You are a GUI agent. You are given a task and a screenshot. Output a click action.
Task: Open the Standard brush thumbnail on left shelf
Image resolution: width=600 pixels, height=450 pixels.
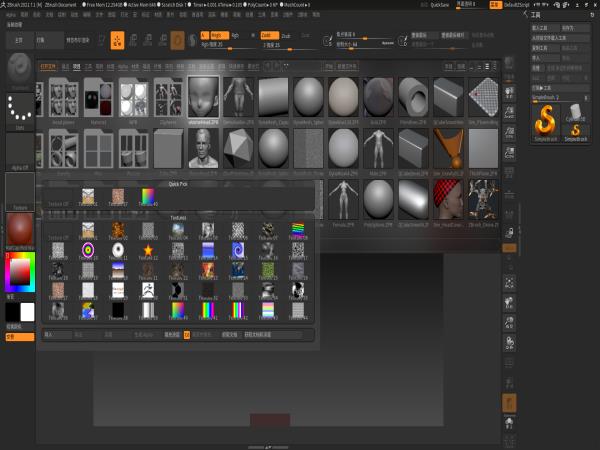(20, 71)
